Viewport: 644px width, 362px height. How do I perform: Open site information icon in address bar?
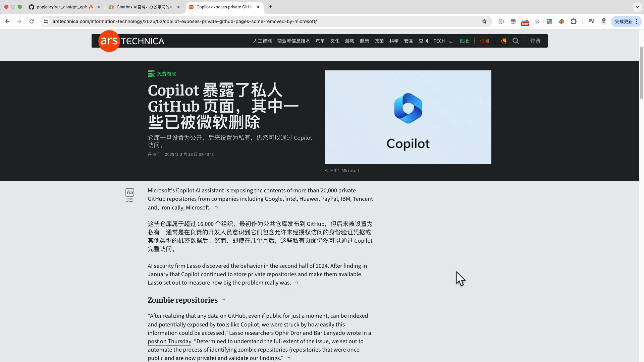tap(46, 21)
